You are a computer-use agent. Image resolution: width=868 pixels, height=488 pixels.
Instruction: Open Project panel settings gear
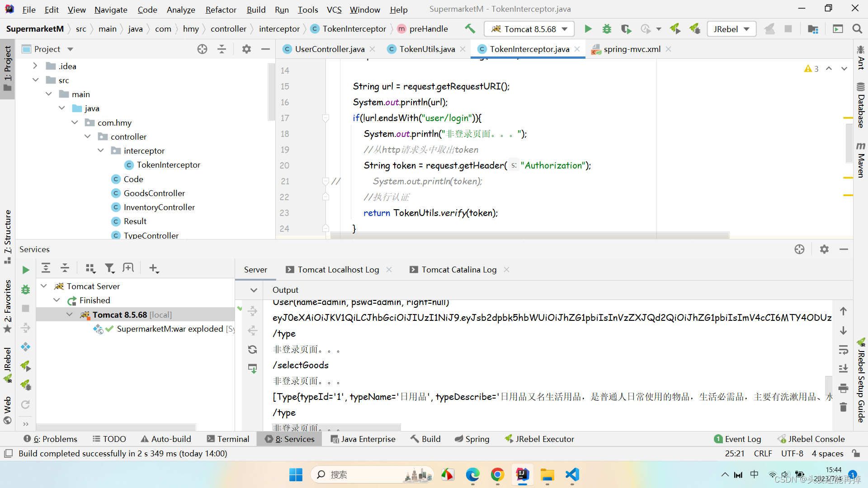[246, 49]
